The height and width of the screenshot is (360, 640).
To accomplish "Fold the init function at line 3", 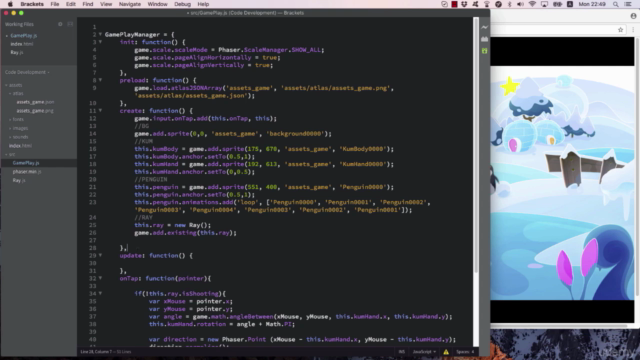I will [100, 42].
